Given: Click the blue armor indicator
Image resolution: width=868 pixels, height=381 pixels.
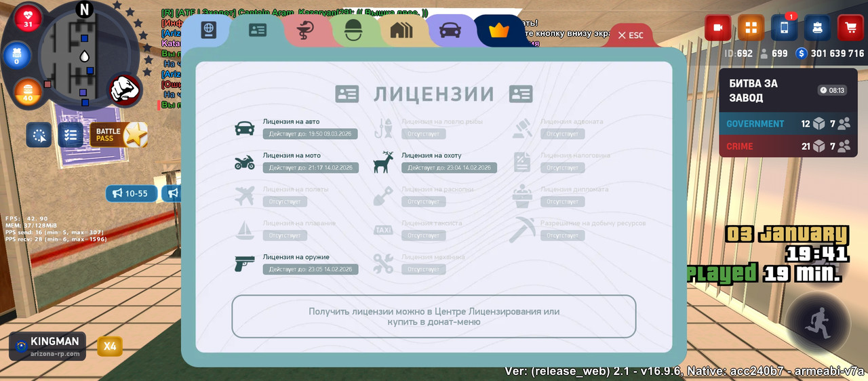Looking at the screenshot, I should tap(16, 56).
